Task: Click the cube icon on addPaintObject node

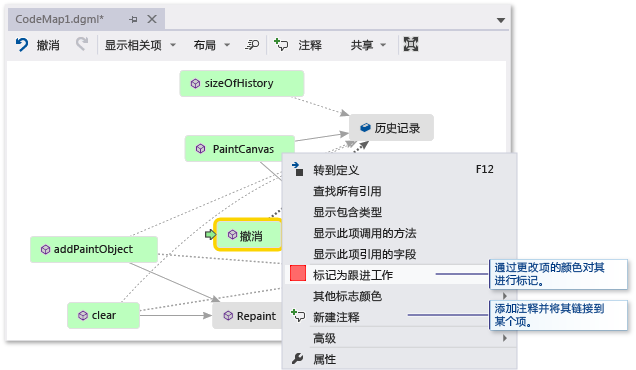Action: [x=45, y=250]
